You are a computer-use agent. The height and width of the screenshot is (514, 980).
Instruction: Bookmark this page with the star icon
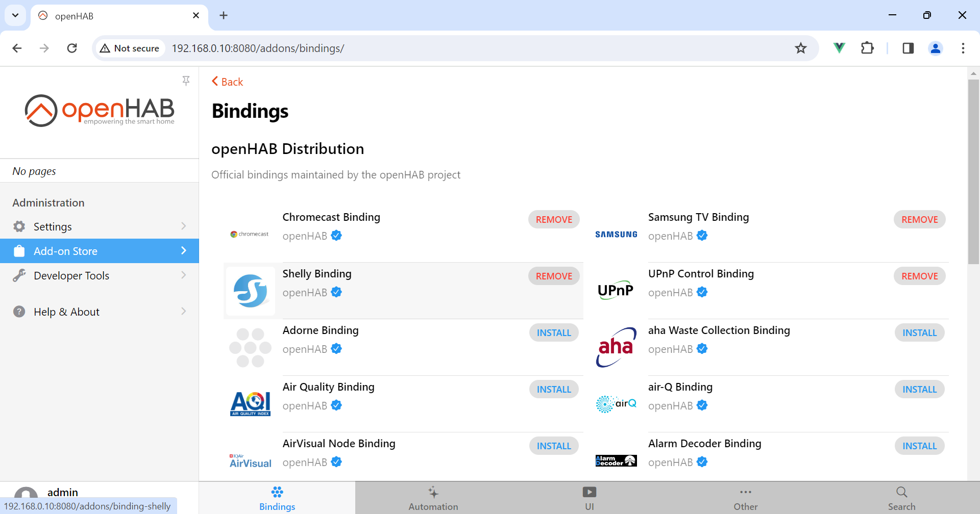click(801, 48)
